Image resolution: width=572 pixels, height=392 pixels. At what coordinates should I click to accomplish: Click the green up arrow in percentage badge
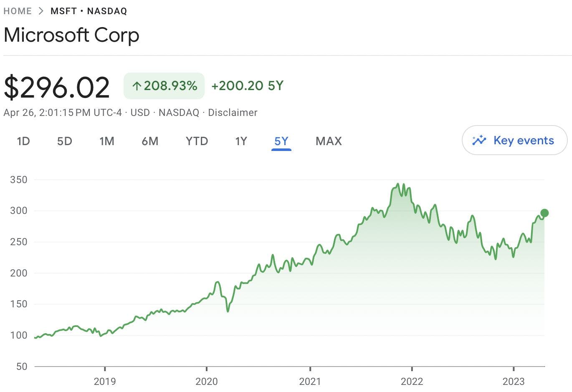136,86
